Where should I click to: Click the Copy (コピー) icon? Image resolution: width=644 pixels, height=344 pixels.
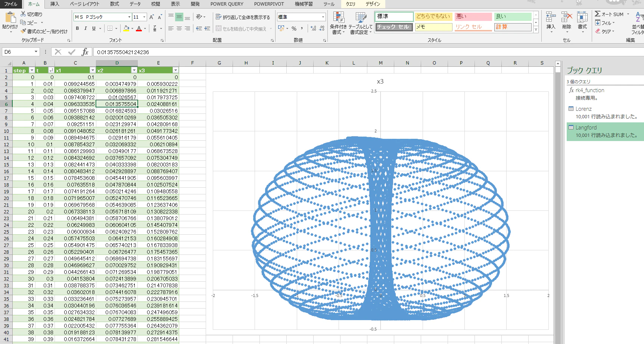(23, 23)
